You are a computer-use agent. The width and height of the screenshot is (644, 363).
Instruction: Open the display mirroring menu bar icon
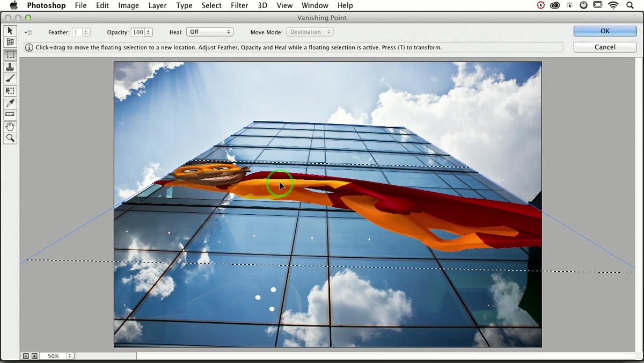tap(597, 5)
